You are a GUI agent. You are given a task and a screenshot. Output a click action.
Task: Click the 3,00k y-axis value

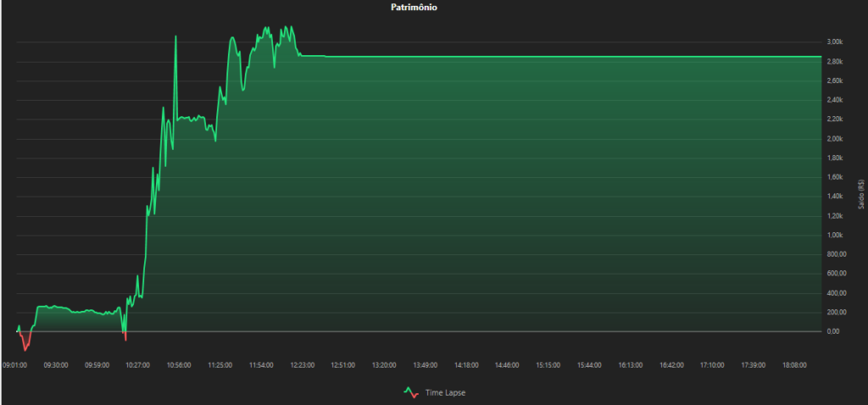pyautogui.click(x=835, y=42)
